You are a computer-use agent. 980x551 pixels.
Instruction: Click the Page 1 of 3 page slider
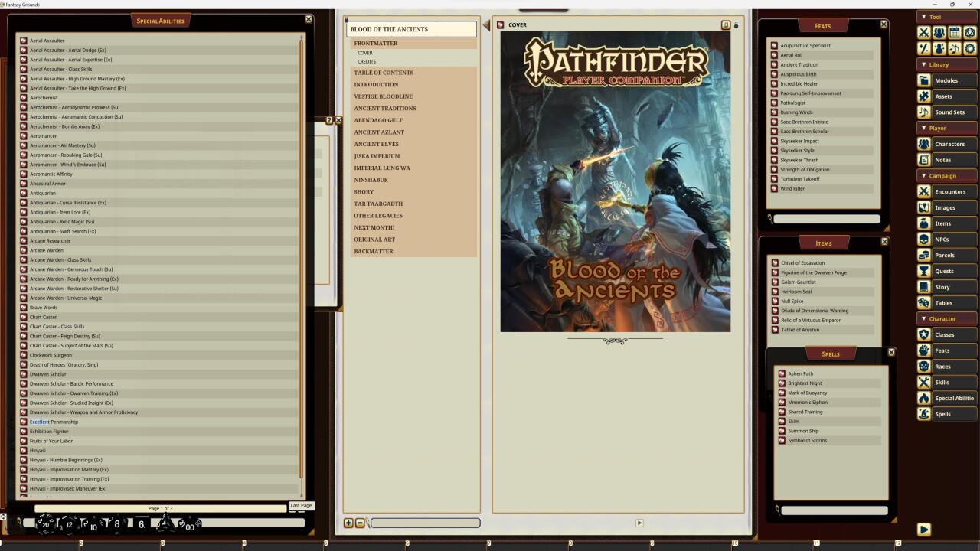(x=158, y=507)
